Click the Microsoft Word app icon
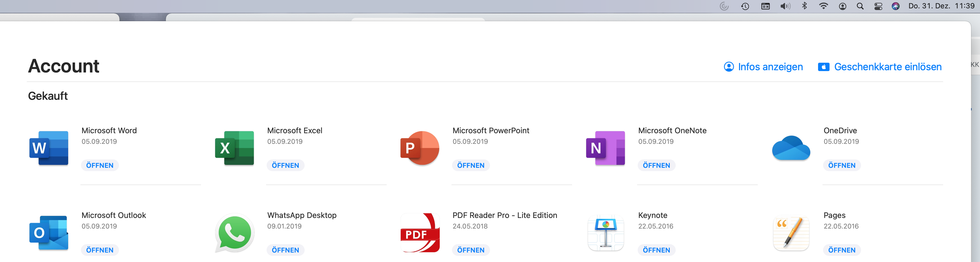 pos(49,148)
